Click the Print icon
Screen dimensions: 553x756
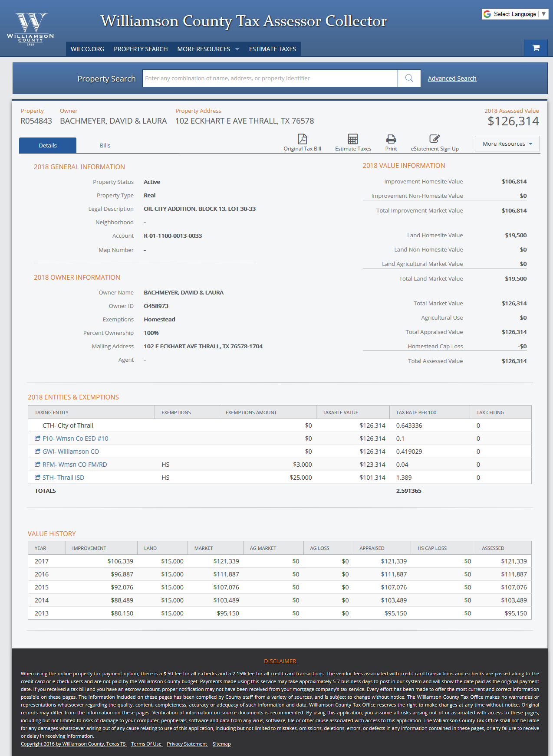coord(391,139)
